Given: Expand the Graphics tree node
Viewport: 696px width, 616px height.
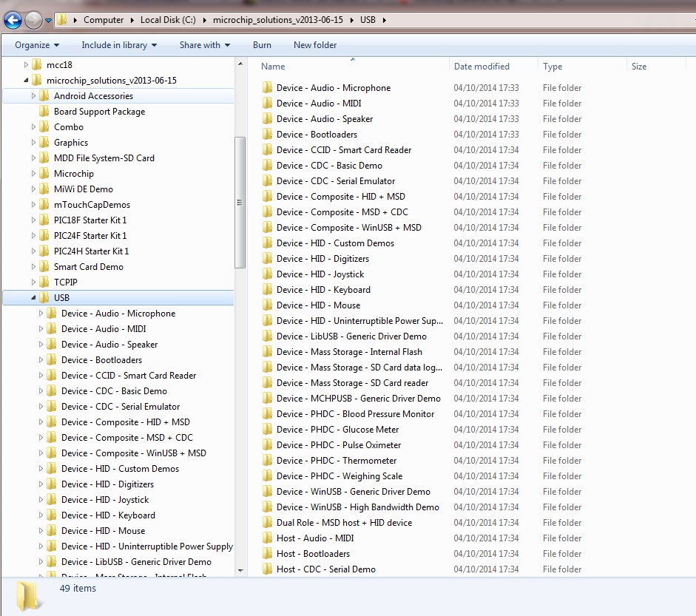Looking at the screenshot, I should click(x=33, y=143).
